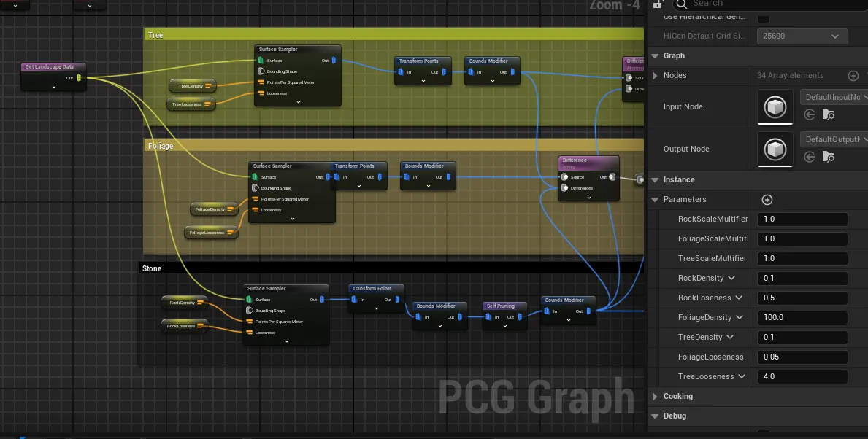Viewport: 868px width, 439px height.
Task: Expand the Nodes array
Action: pyautogui.click(x=655, y=76)
